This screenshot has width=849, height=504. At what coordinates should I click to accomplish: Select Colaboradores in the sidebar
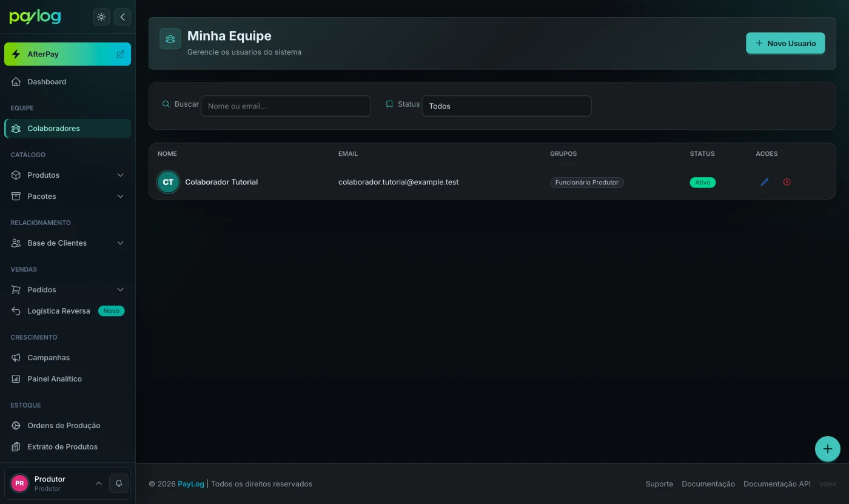click(x=67, y=129)
